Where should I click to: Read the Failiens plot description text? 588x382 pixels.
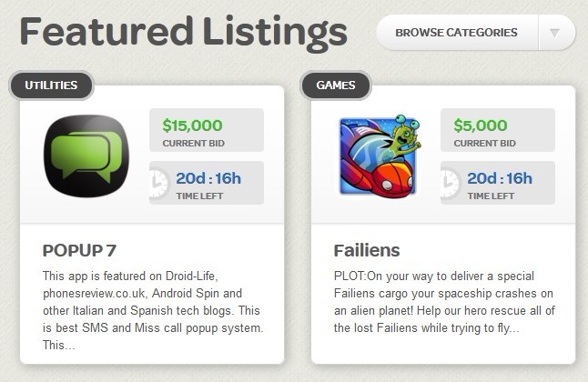pos(441,302)
